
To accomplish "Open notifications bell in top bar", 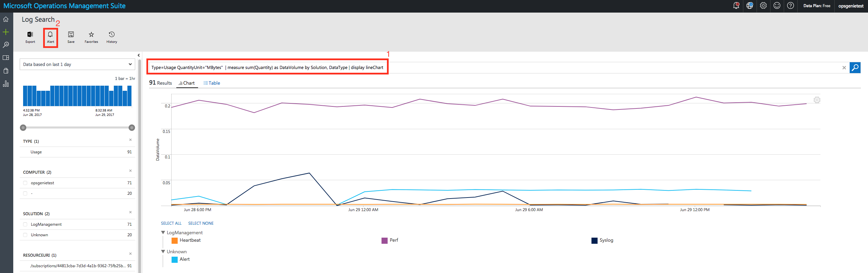I will tap(736, 6).
